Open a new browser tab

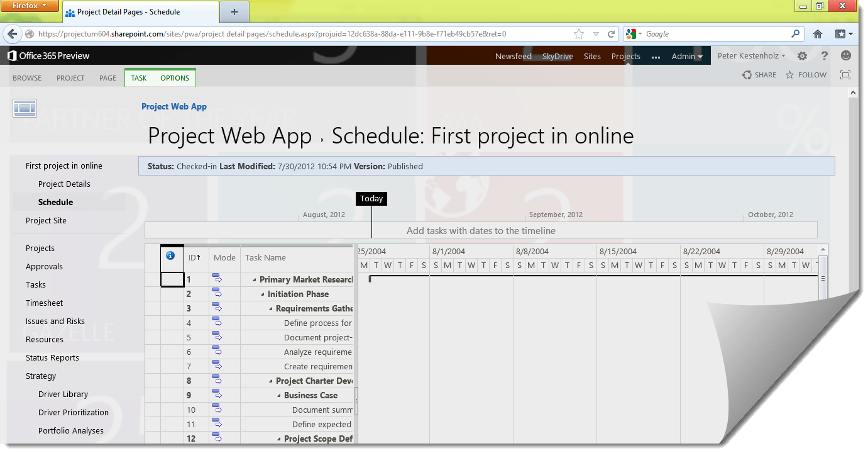pyautogui.click(x=234, y=12)
